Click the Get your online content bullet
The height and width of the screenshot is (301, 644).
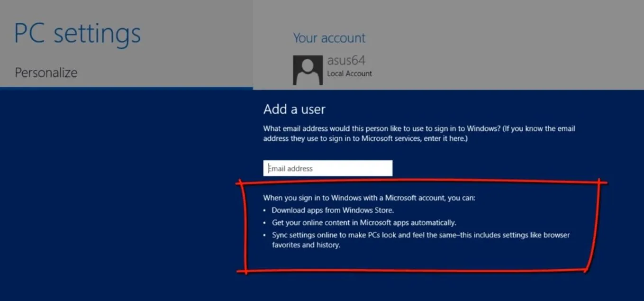[364, 222]
